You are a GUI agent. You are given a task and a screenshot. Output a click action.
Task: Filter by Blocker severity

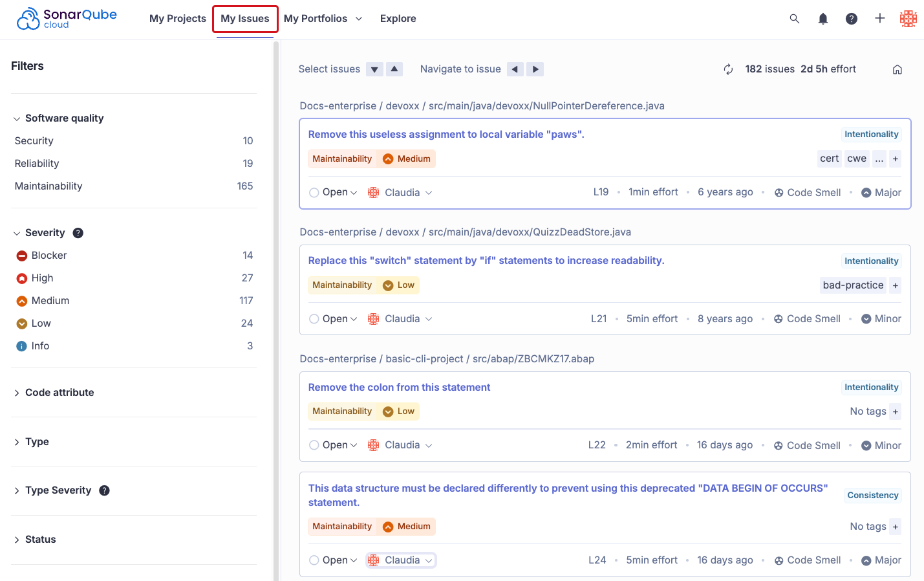click(134, 256)
